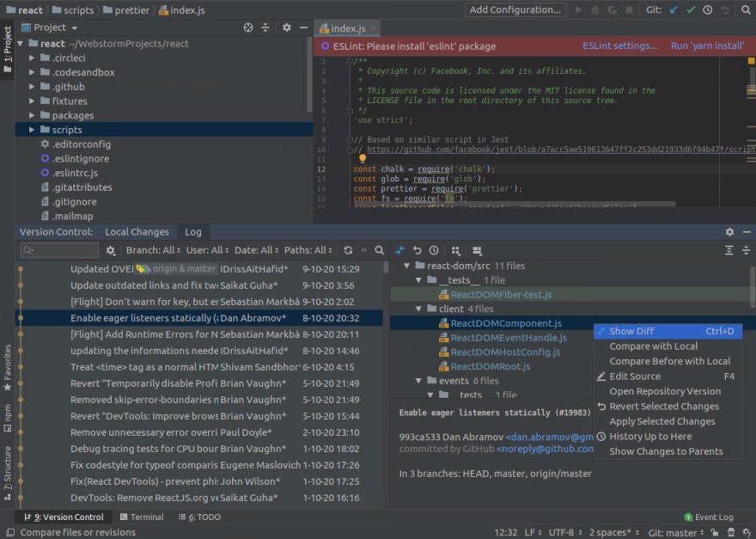Open Version Control panel settings gear
The image size is (756, 539).
pos(729,232)
